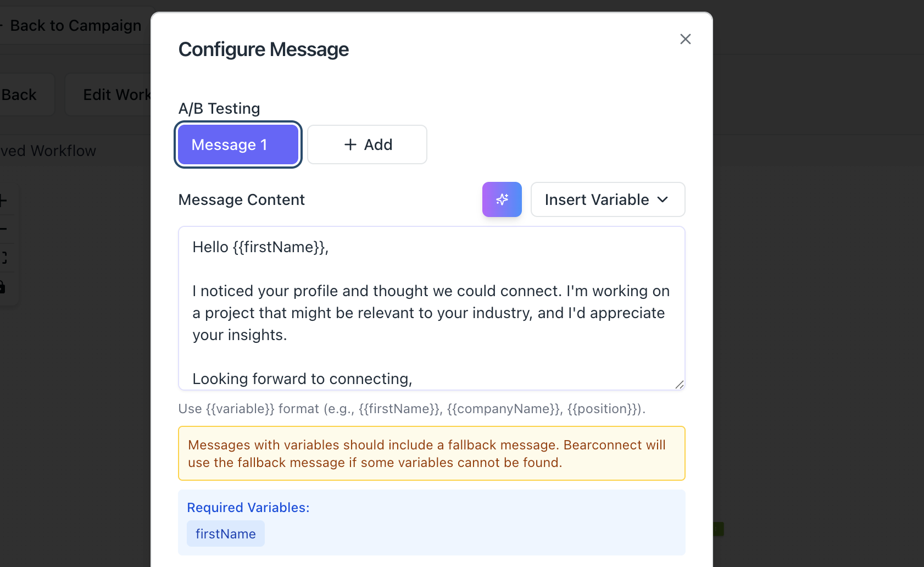924x567 pixels.
Task: Click the green node handle behind the dialog
Action: (x=719, y=529)
